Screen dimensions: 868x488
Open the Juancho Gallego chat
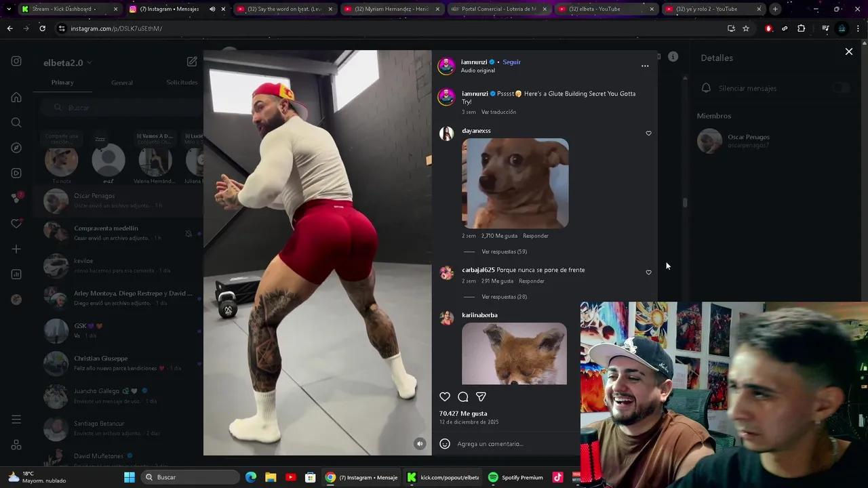119,396
